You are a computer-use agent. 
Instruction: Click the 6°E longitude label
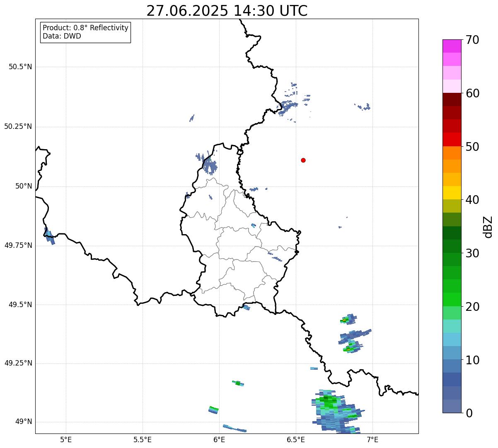[219, 439]
